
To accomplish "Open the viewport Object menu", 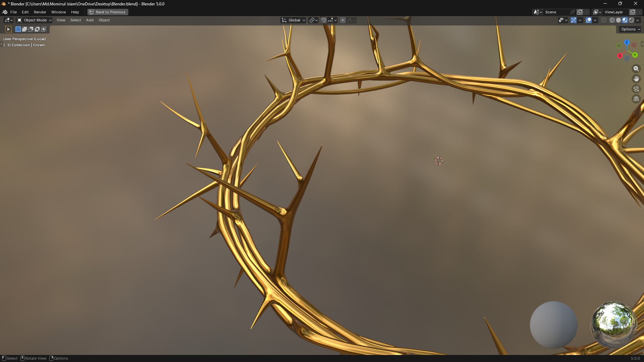I will (x=104, y=20).
